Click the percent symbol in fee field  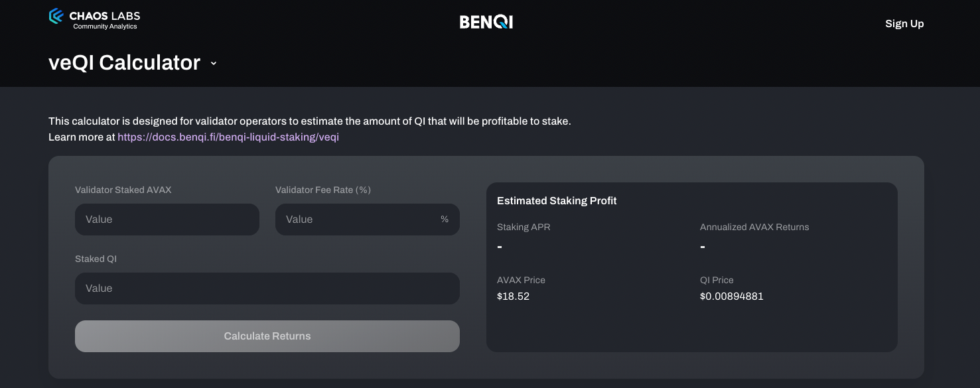pos(445,220)
